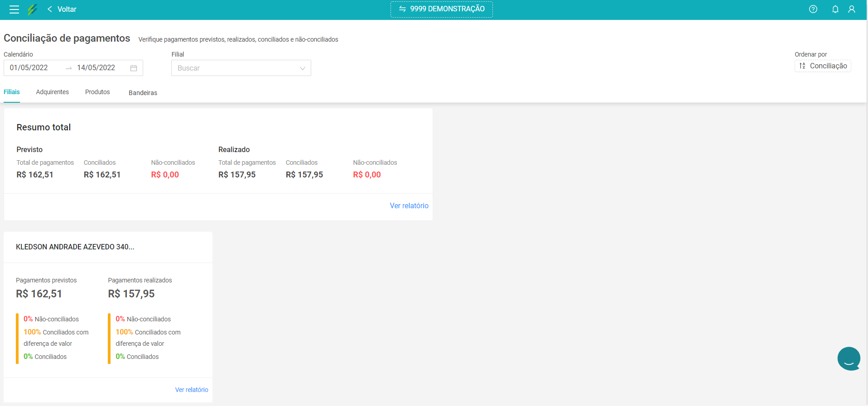Click the KLEDSON ANDRADE AZEVEDO card title
This screenshot has width=868, height=406.
[75, 247]
